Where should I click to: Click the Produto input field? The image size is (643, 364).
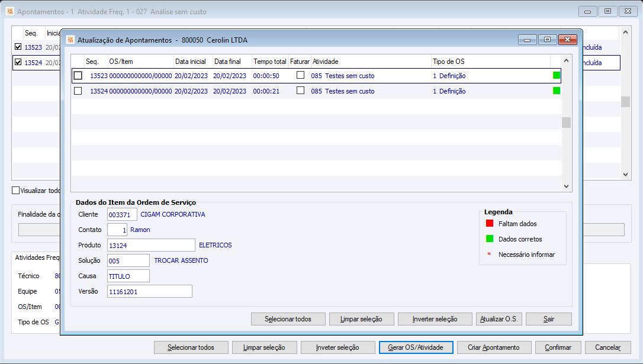tap(151, 245)
